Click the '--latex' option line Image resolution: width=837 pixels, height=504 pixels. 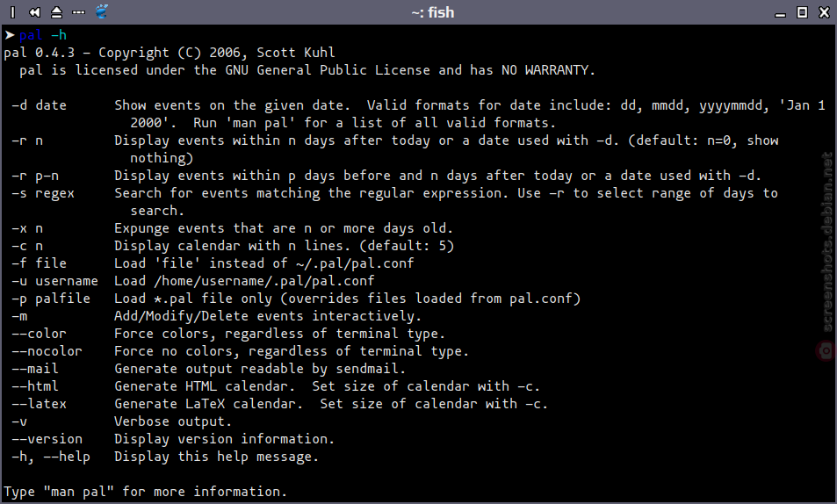coord(279,404)
